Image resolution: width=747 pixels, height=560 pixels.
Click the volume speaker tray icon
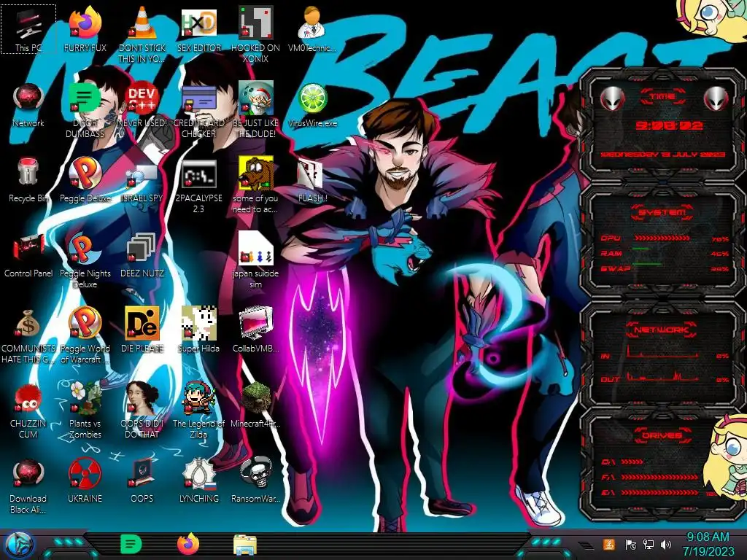pyautogui.click(x=666, y=544)
